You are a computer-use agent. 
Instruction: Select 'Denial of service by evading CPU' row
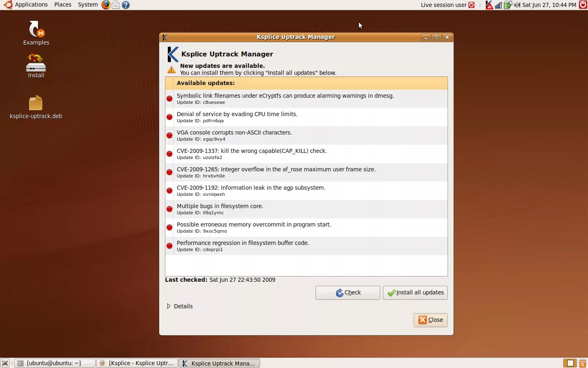306,117
